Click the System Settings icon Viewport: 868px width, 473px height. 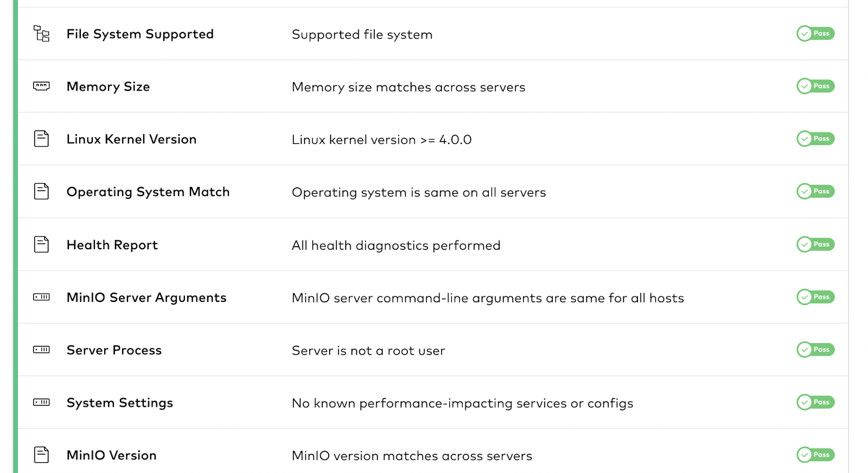[41, 402]
